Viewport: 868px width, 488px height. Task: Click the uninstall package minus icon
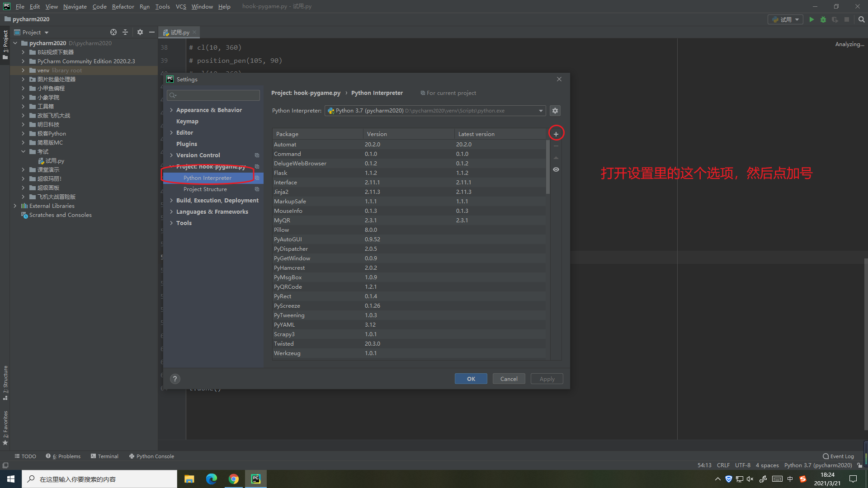click(556, 146)
